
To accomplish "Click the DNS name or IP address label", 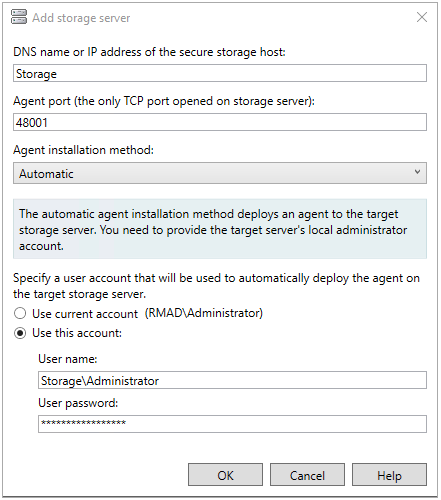I will [x=149, y=52].
